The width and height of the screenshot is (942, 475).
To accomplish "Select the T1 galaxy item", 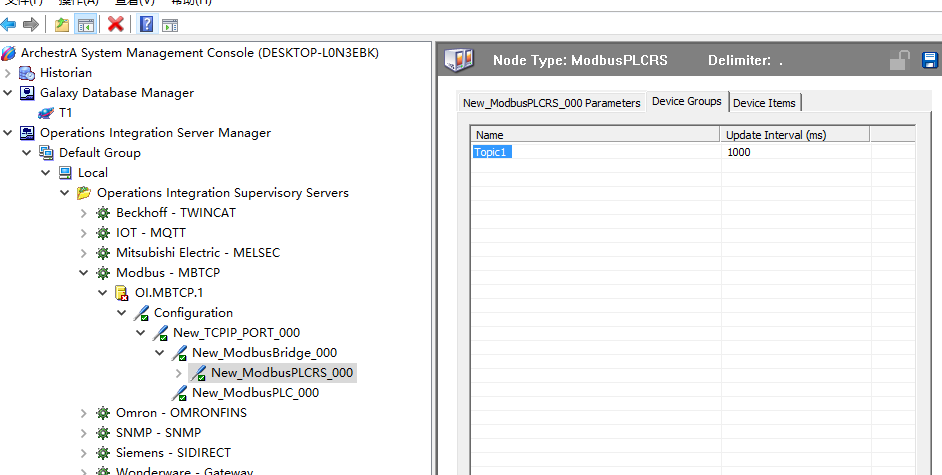I will pyautogui.click(x=65, y=113).
